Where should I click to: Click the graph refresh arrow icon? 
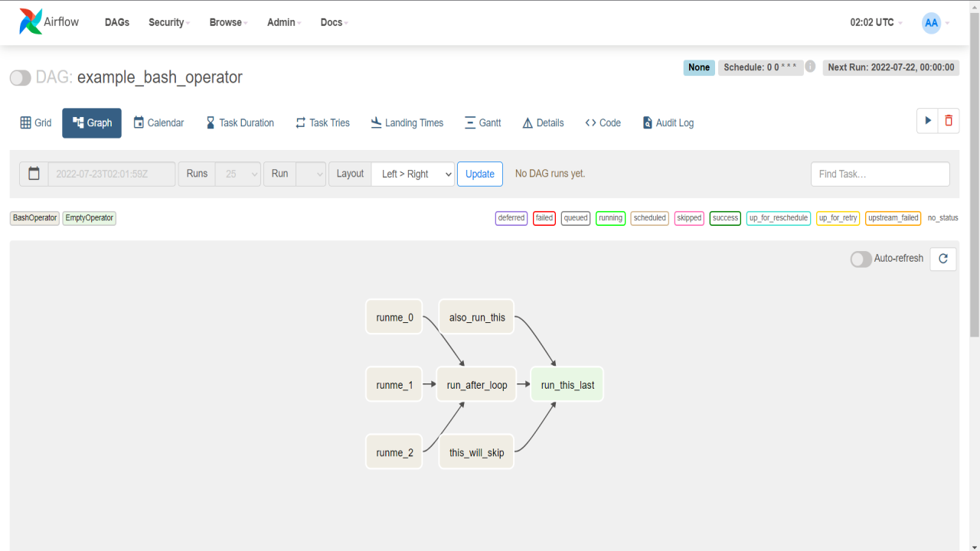tap(942, 259)
